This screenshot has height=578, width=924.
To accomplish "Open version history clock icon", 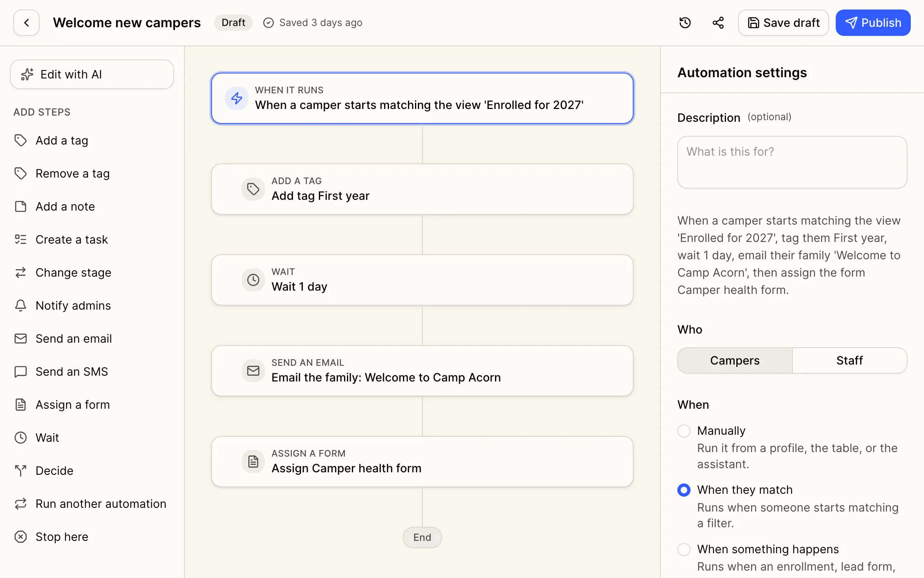I will pyautogui.click(x=685, y=23).
